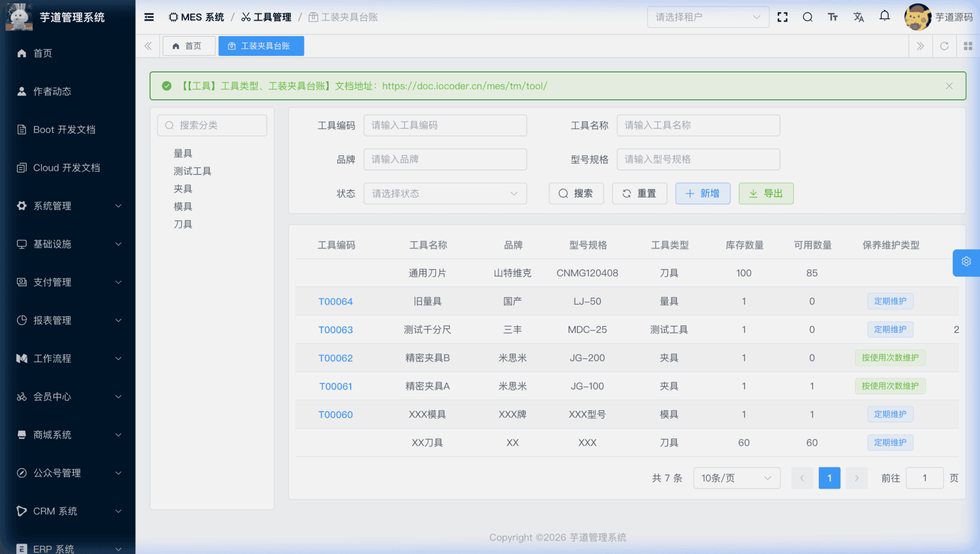Open the 10条/页 page size dropdown

(x=736, y=478)
